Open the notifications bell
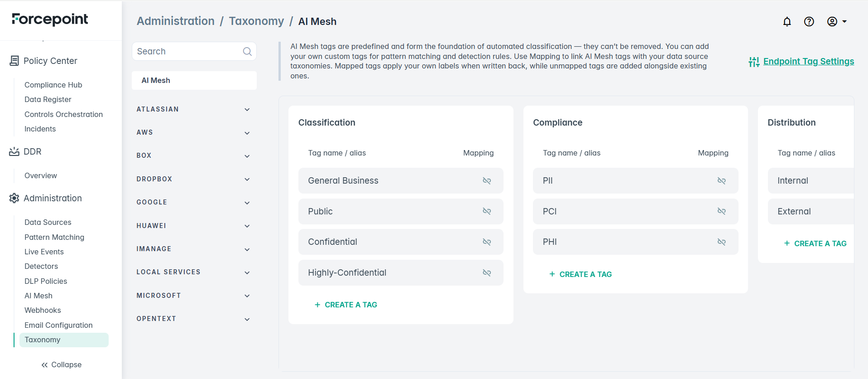Image resolution: width=868 pixels, height=379 pixels. (x=787, y=21)
